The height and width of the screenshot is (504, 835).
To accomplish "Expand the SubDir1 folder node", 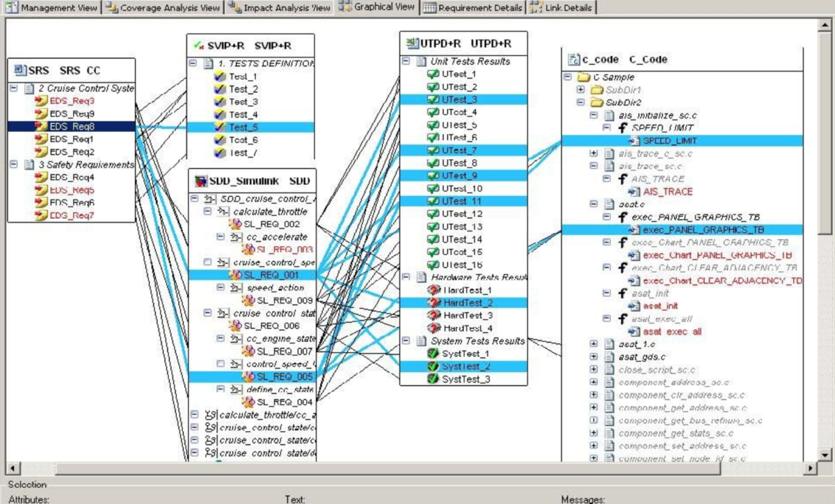I will coord(581,90).
